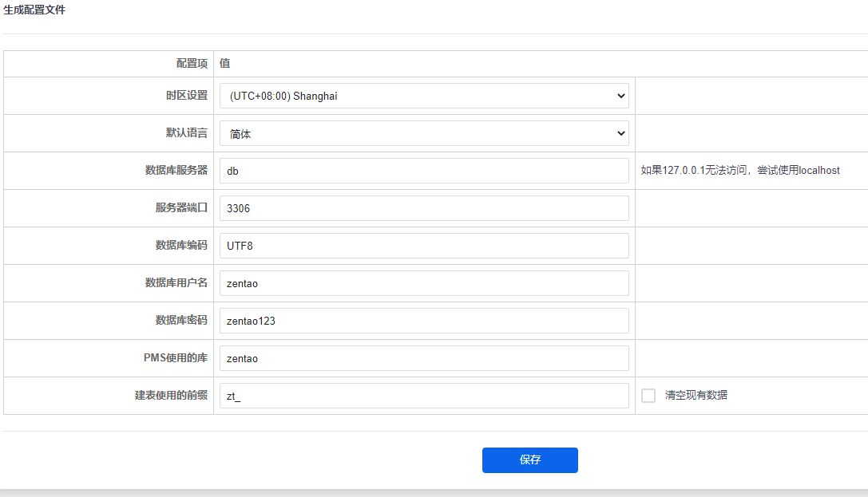Click the 值 column header
Screen dimensions: 868x497
(224, 64)
